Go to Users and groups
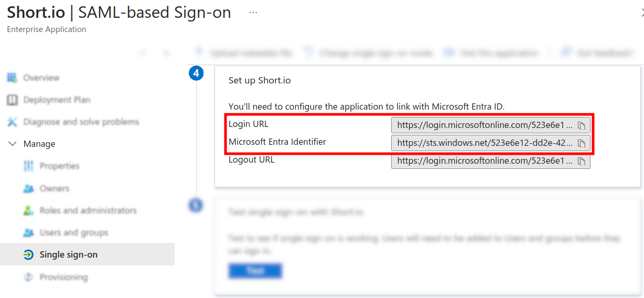 [x=73, y=232]
